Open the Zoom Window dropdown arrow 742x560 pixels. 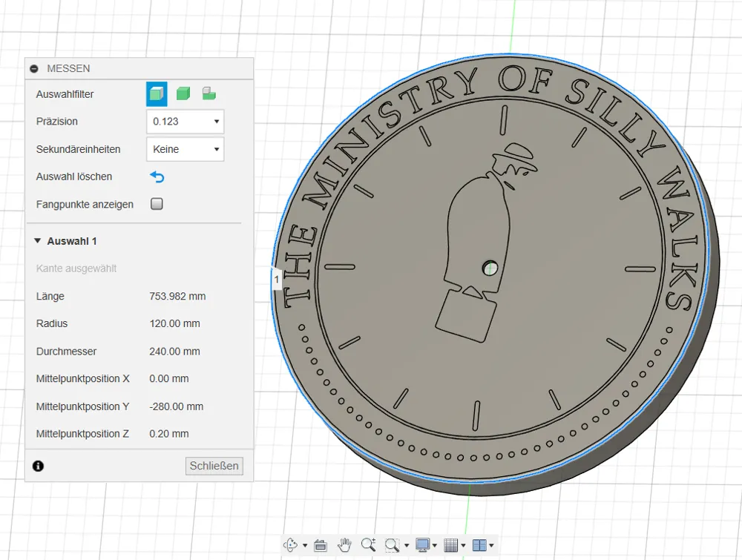[407, 545]
